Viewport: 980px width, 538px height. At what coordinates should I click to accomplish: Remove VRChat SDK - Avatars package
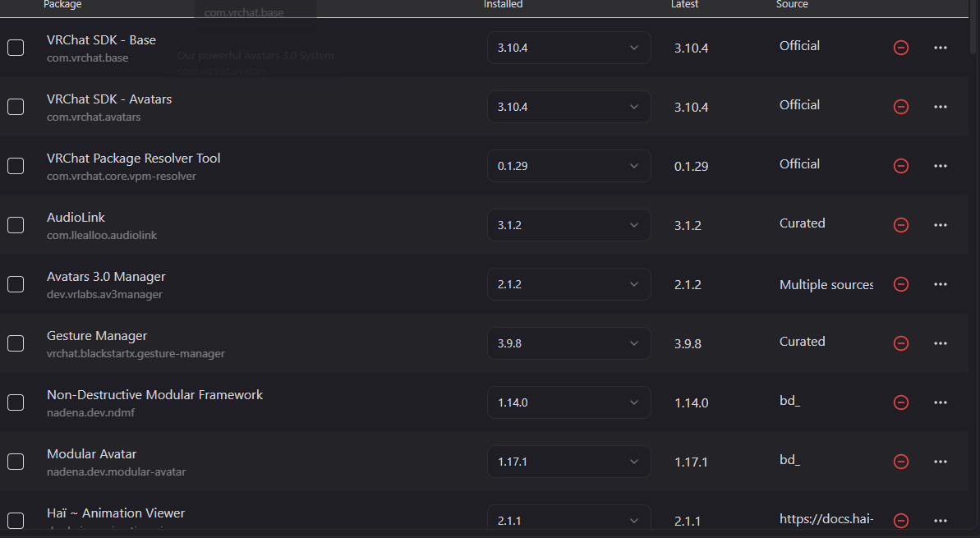900,107
